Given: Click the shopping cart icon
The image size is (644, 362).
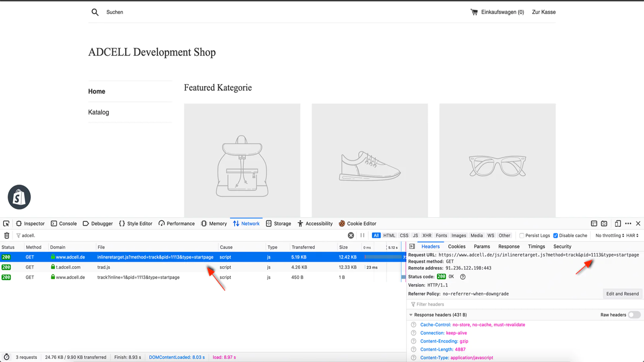Looking at the screenshot, I should click(x=474, y=12).
